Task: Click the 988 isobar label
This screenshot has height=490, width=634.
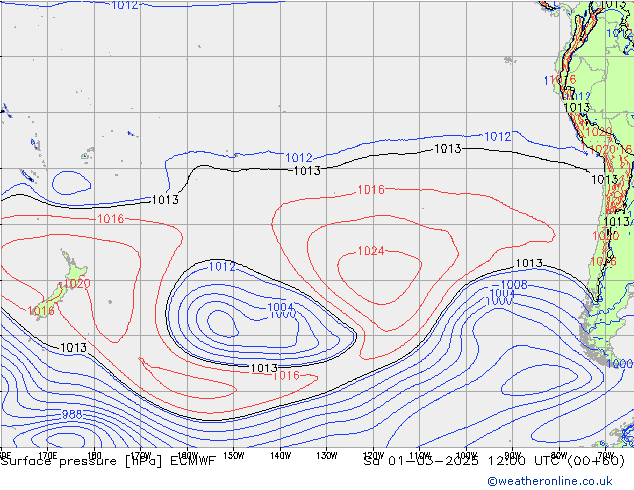Action: 72,414
